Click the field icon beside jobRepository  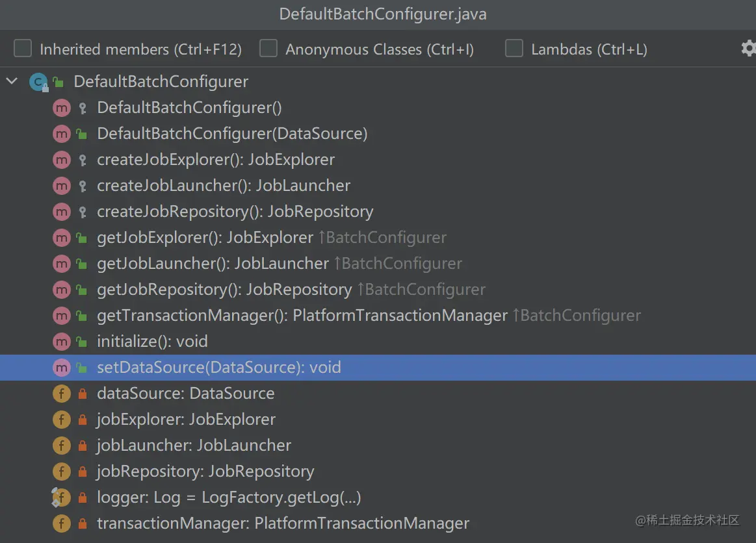(61, 472)
